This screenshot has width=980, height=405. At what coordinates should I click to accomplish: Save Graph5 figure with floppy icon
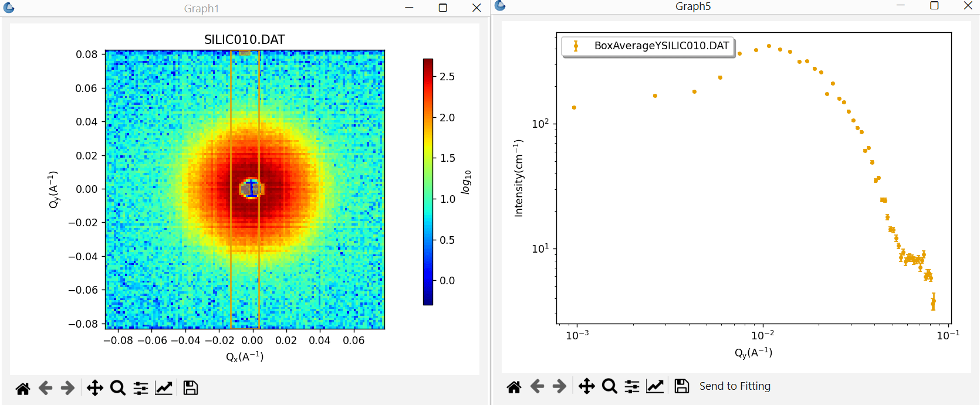coord(682,386)
